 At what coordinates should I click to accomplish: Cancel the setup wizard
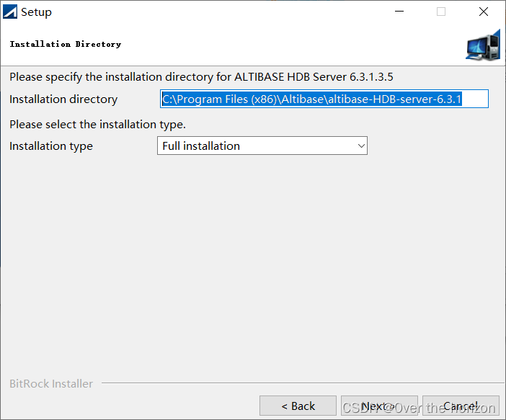[x=461, y=406]
